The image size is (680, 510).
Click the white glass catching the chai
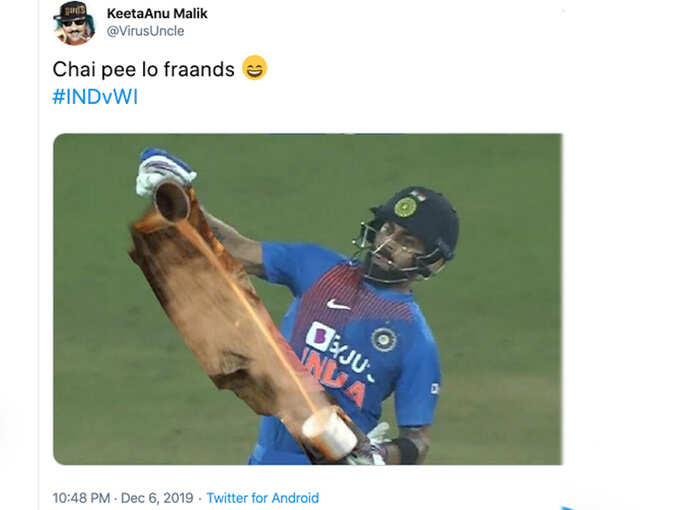pos(330,434)
